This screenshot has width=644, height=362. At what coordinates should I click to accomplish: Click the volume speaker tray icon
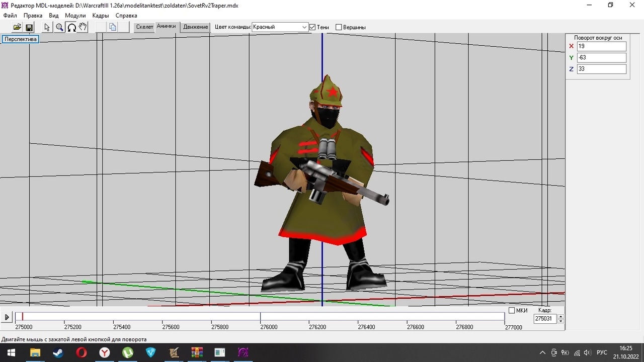587,352
